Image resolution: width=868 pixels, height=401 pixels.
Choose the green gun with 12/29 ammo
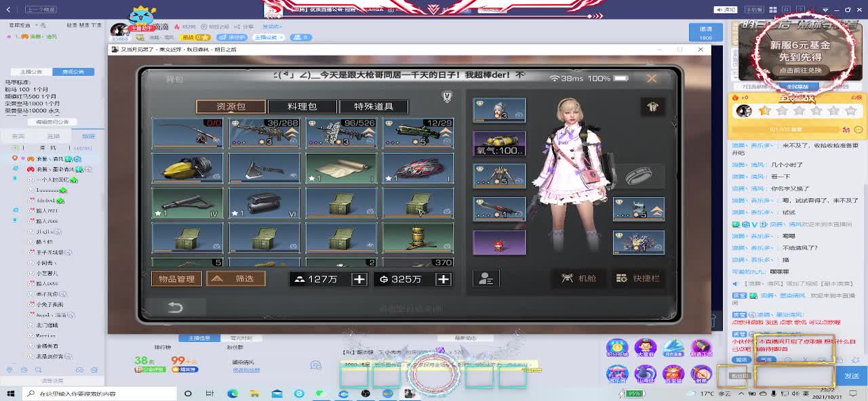pyautogui.click(x=418, y=133)
